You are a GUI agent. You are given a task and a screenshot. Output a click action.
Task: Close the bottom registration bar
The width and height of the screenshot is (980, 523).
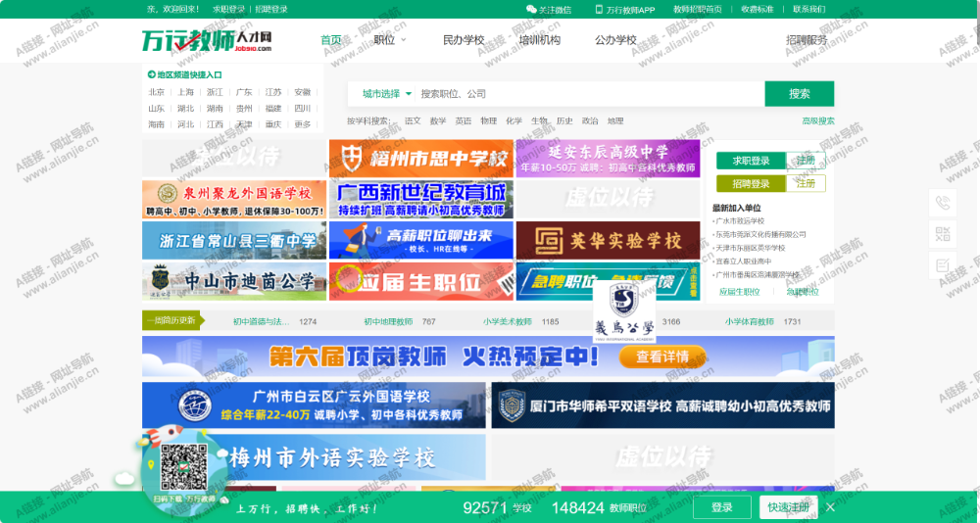pos(831,506)
